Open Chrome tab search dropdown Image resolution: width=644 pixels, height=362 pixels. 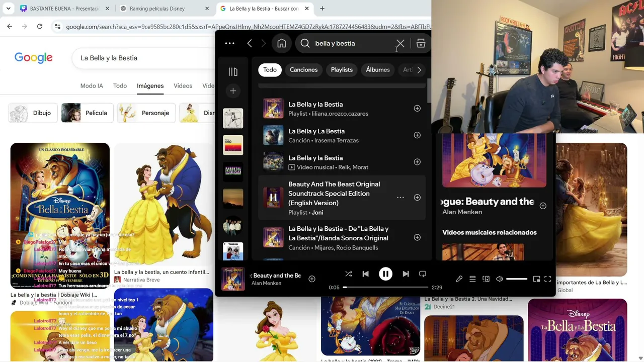click(8, 9)
